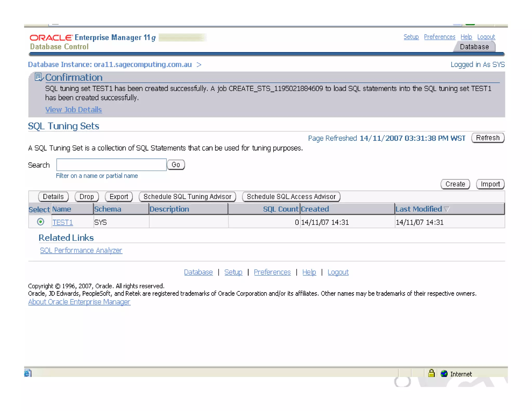Log out via the header Logout link
Image resolution: width=532 pixels, height=411 pixels.
coord(486,37)
